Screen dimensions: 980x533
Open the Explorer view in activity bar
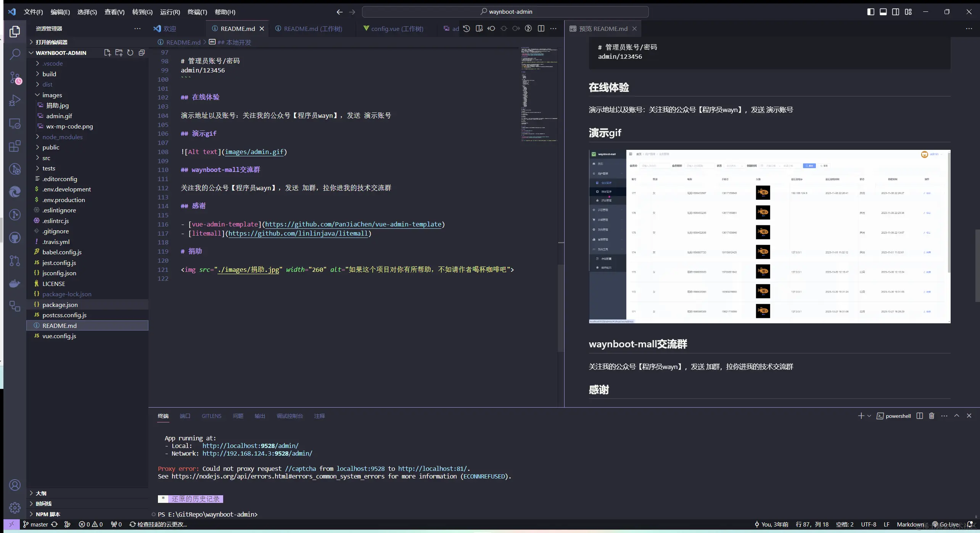click(15, 31)
